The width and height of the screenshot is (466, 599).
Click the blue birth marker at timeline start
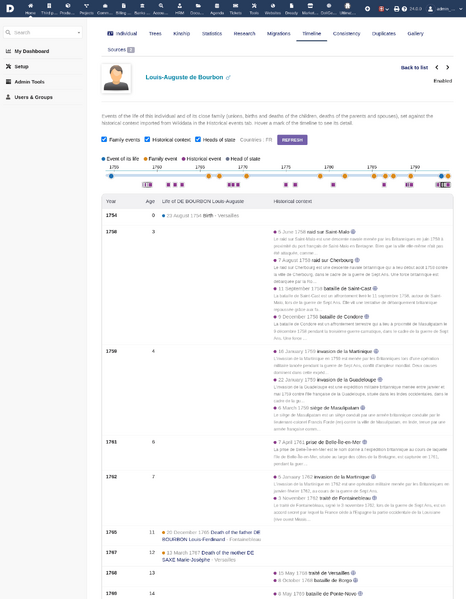click(111, 176)
